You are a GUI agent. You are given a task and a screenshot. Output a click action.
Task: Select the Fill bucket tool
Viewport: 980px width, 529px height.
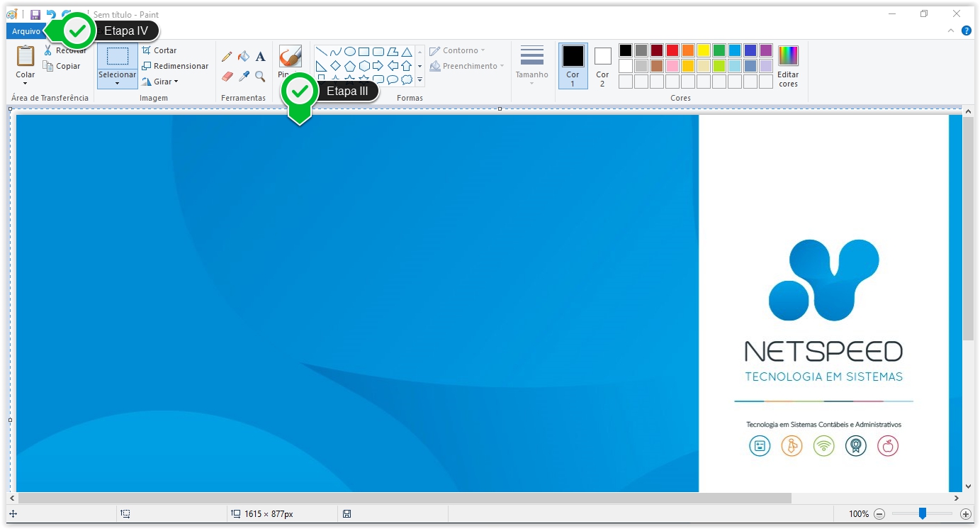(244, 57)
